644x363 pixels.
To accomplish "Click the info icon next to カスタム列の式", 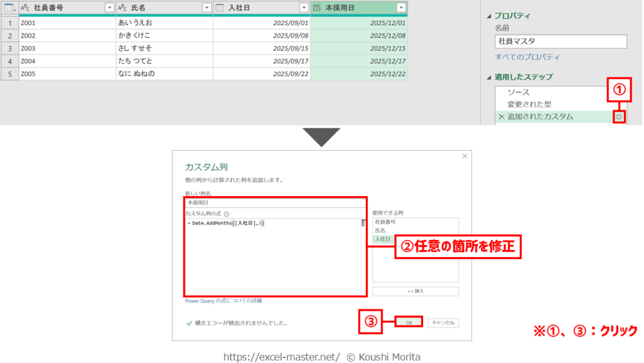I will coord(226,213).
